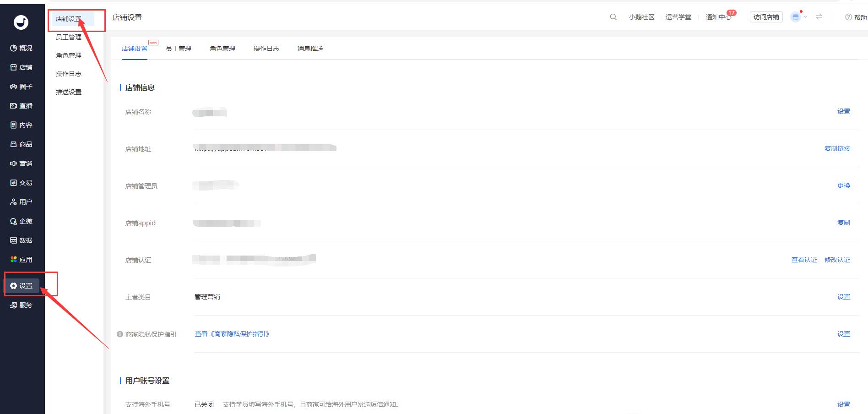Expand the account avatar dropdown
The image size is (868, 414).
click(x=799, y=17)
